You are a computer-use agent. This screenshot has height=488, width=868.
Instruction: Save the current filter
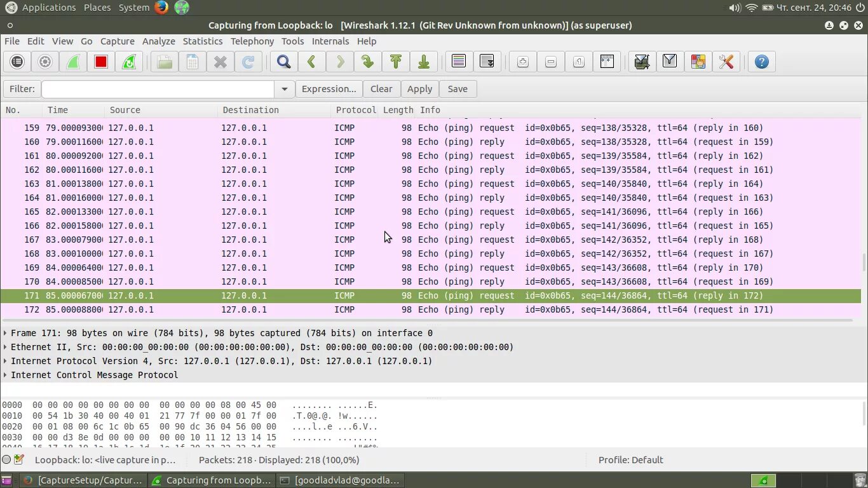(458, 89)
